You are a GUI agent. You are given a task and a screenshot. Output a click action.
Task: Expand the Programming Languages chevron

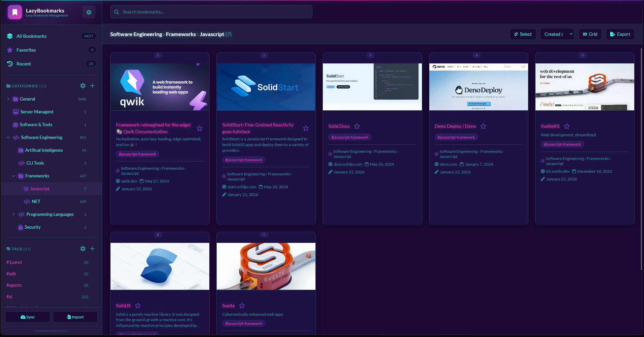pyautogui.click(x=13, y=214)
